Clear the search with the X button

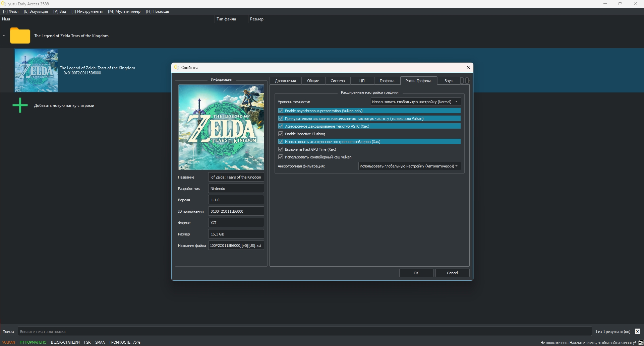click(637, 331)
